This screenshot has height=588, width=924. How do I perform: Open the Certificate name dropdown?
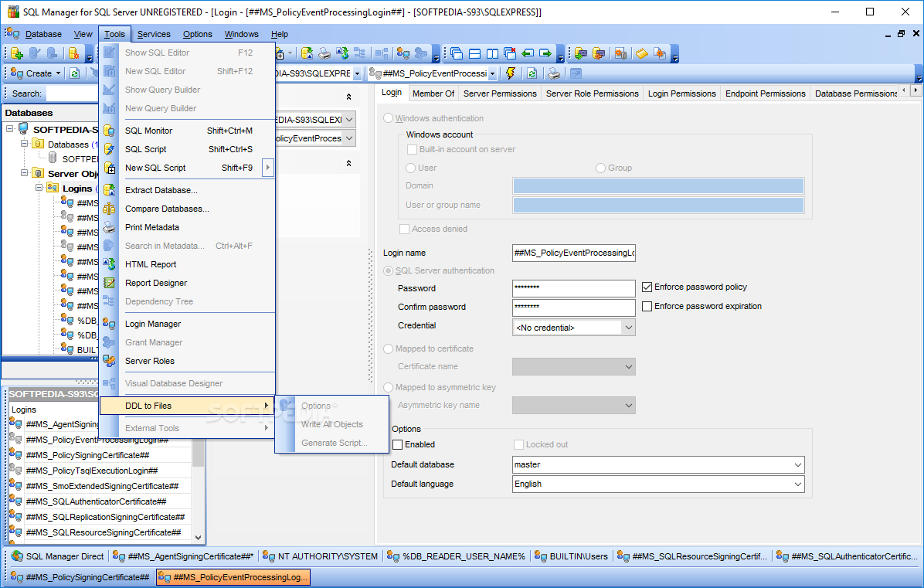coord(628,366)
